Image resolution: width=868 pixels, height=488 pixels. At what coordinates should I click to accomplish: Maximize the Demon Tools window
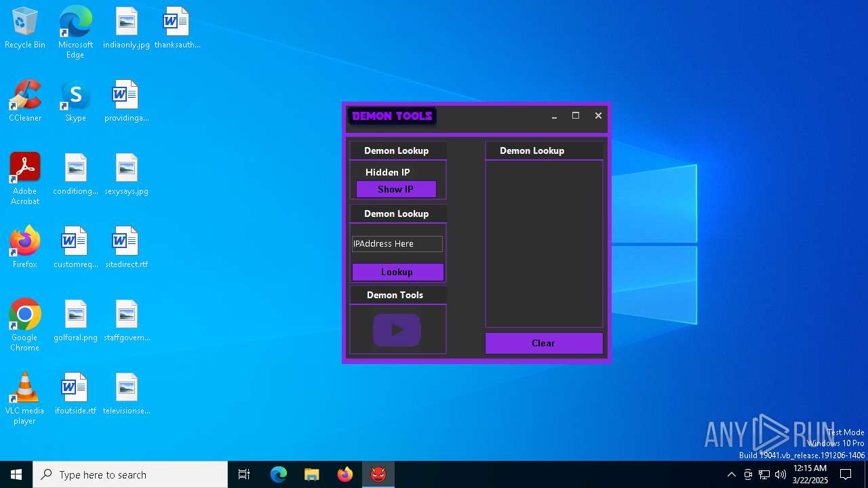[576, 116]
